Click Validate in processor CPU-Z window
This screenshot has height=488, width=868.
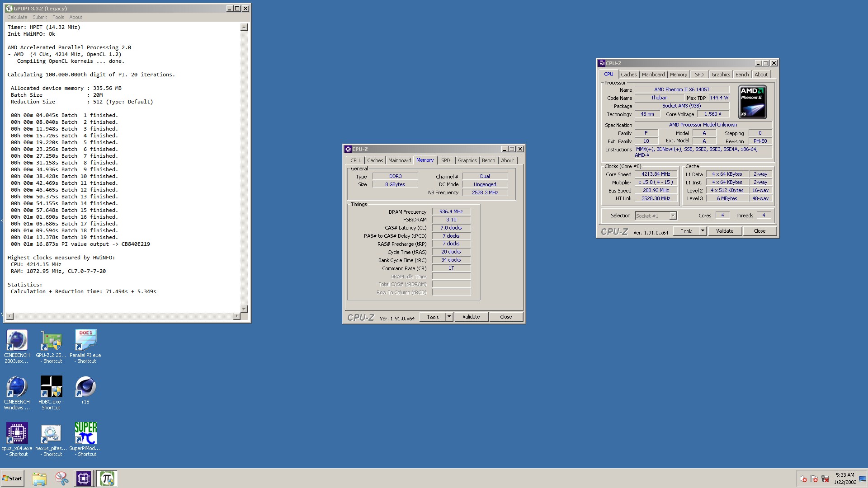(x=725, y=231)
